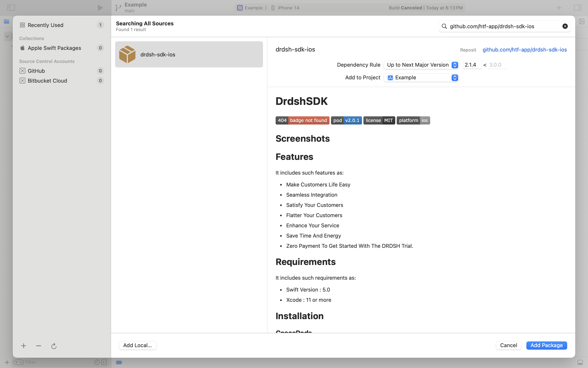The image size is (588, 368).
Task: Click the plus library button in toolbar
Action: tap(559, 8)
